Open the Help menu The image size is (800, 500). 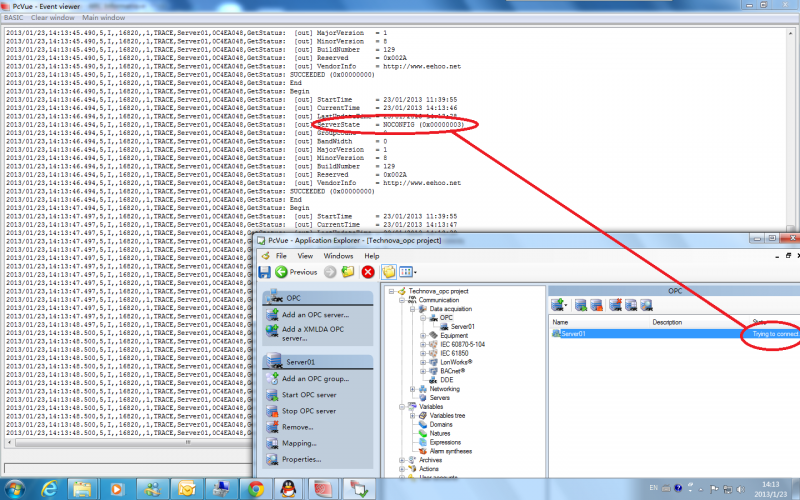pyautogui.click(x=372, y=256)
